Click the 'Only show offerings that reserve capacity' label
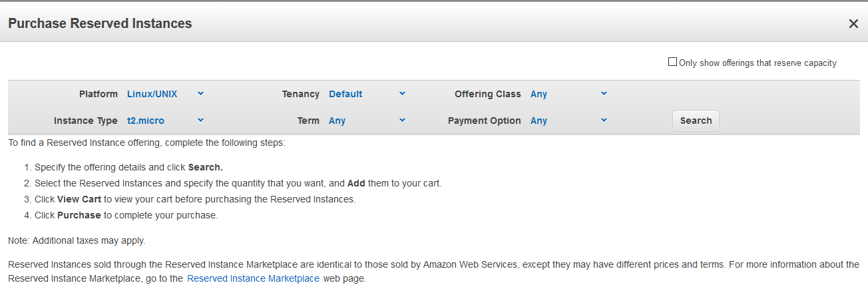This screenshot has height=287, width=868. point(758,63)
